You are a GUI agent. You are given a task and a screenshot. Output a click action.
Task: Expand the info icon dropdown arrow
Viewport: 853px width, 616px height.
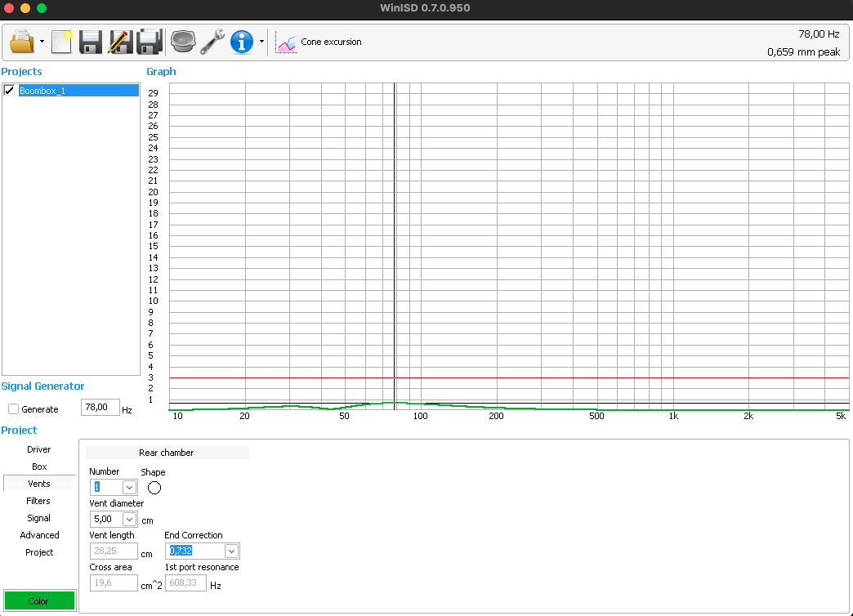pos(261,42)
